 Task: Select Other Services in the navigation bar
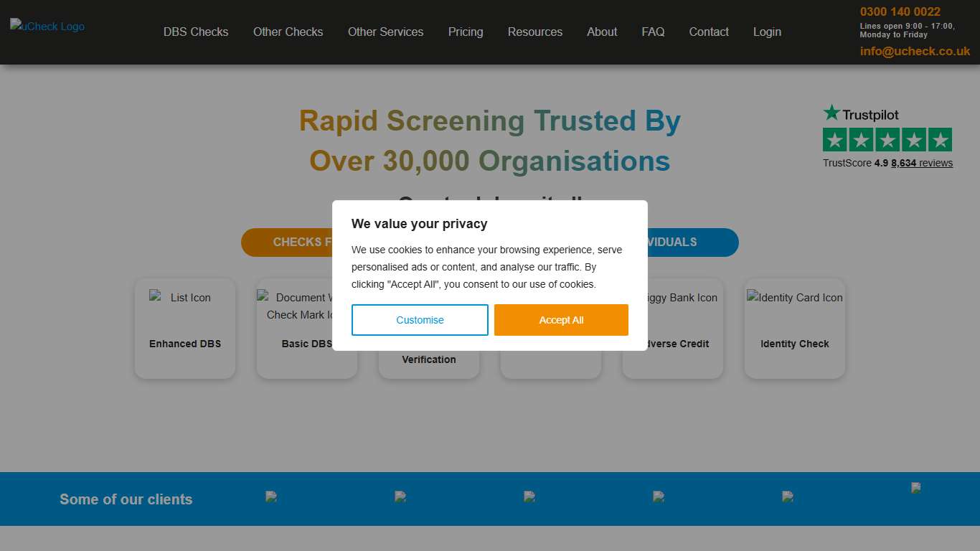coord(385,32)
